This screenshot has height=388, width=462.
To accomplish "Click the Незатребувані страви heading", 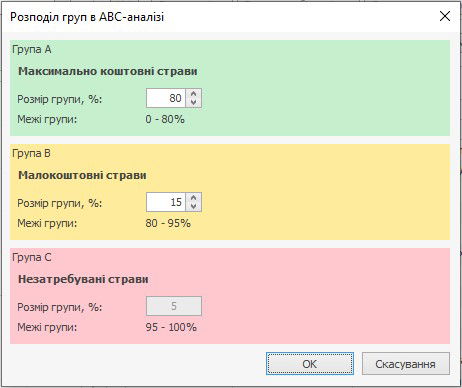I will click(83, 279).
